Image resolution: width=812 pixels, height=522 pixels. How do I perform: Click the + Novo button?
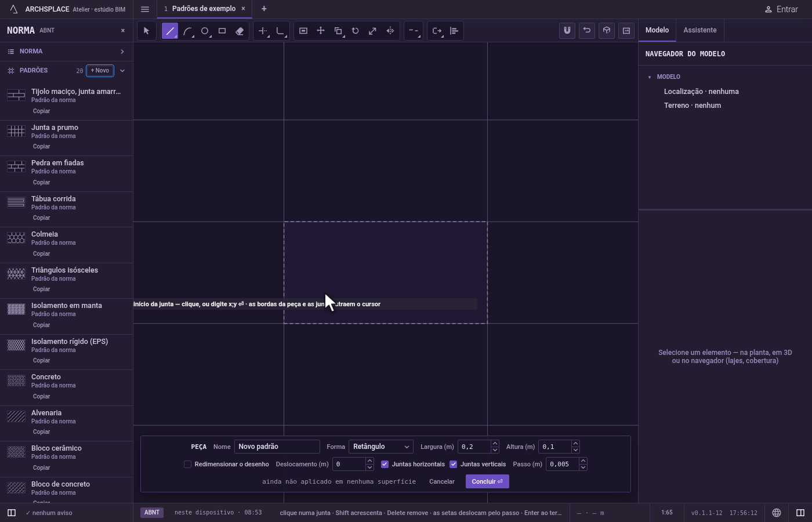[100, 71]
